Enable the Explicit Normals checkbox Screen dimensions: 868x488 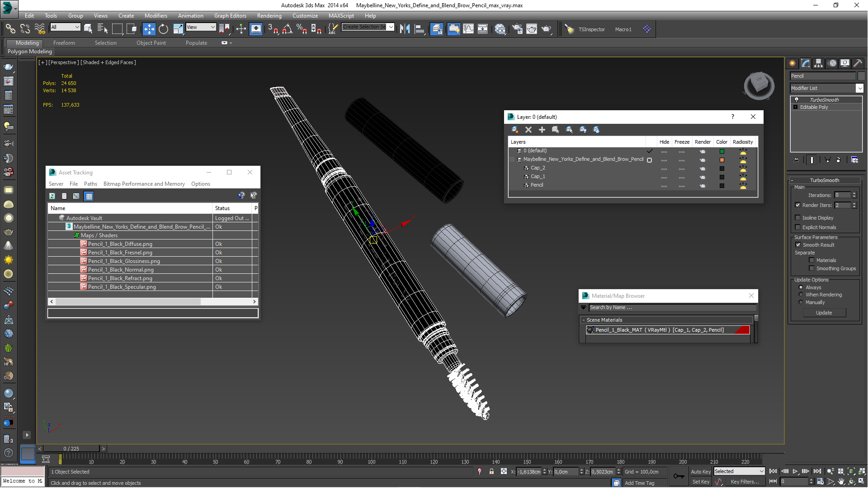797,227
